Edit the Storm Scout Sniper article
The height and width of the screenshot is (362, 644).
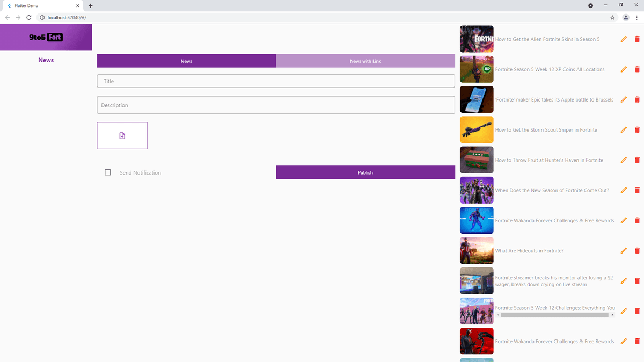[x=624, y=129]
